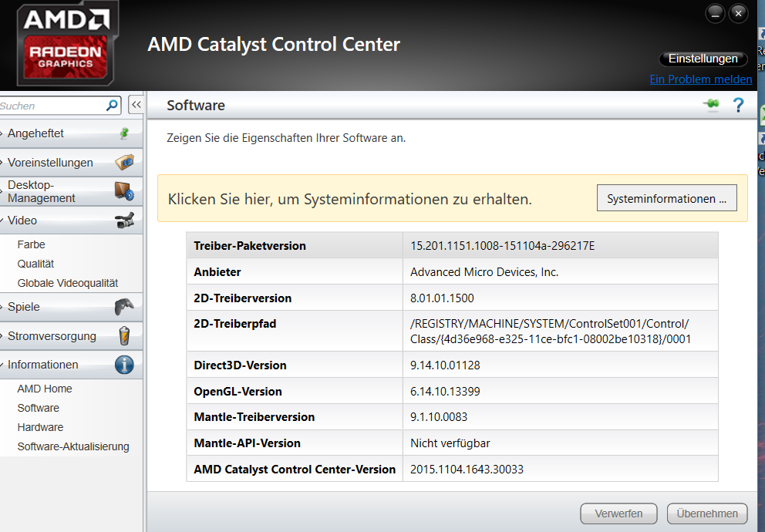
Task: Click the Systeminformationen button
Action: [667, 198]
